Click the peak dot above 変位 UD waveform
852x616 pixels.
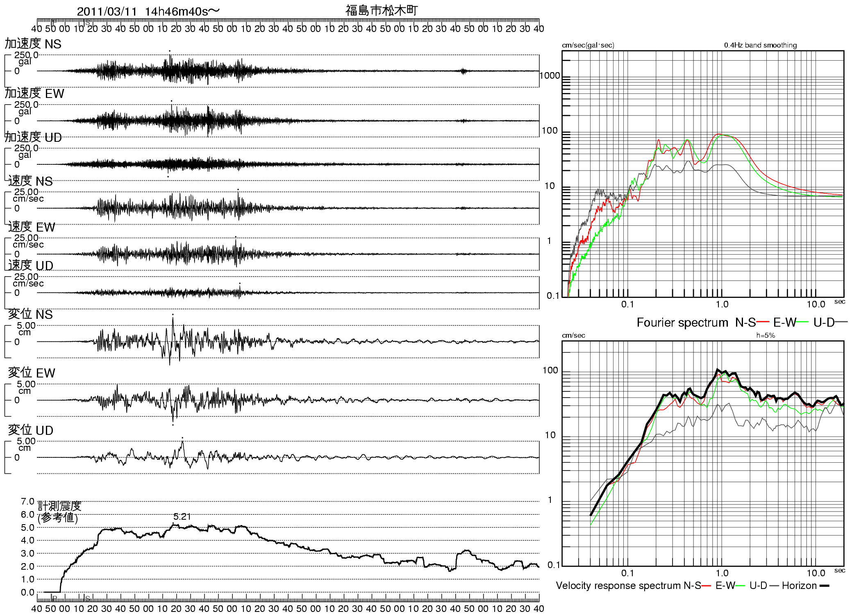click(x=182, y=438)
